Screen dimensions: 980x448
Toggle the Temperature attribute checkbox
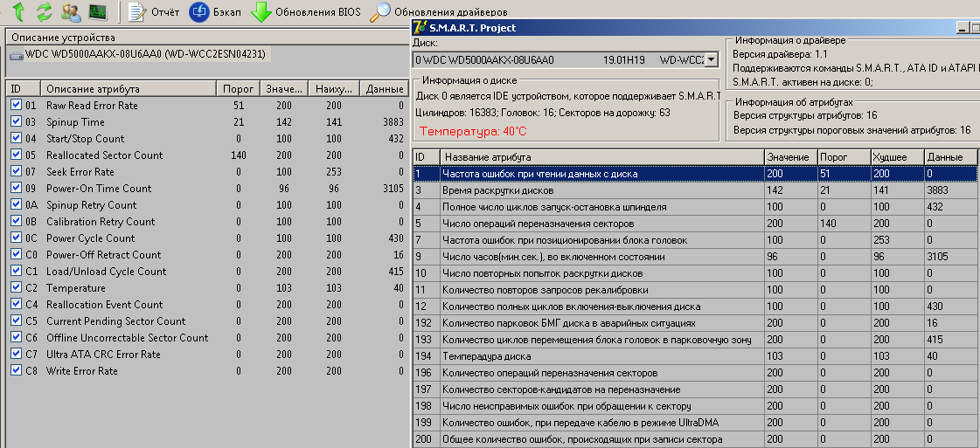tap(16, 287)
